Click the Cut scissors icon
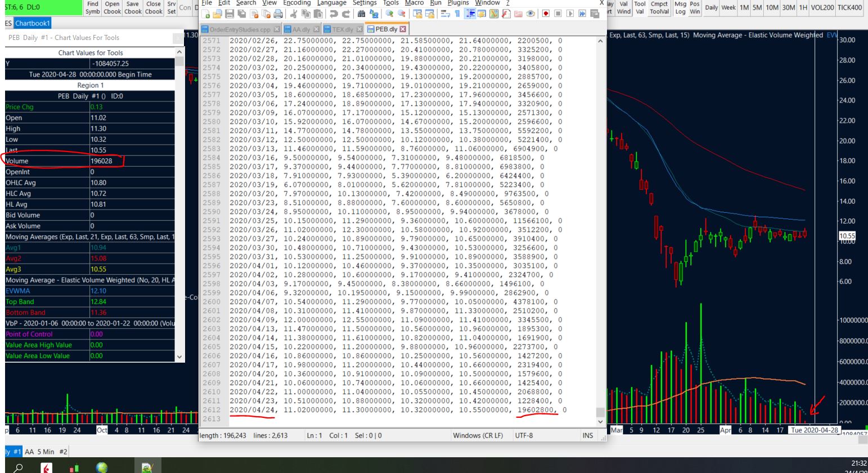This screenshot has height=473, width=868. click(x=294, y=14)
